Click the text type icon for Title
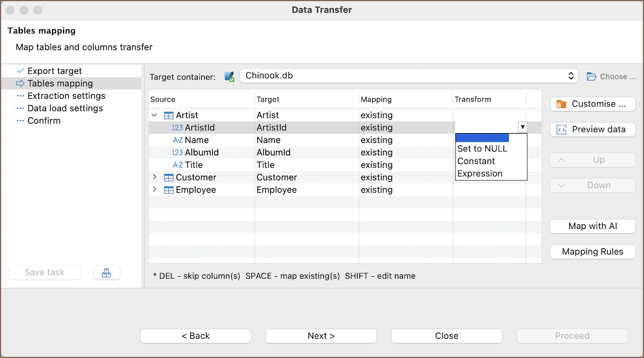Viewport: 644px width, 358px height. click(x=177, y=165)
